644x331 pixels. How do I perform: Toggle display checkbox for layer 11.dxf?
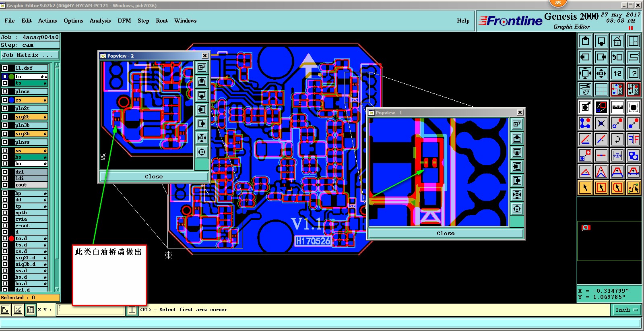coord(5,68)
